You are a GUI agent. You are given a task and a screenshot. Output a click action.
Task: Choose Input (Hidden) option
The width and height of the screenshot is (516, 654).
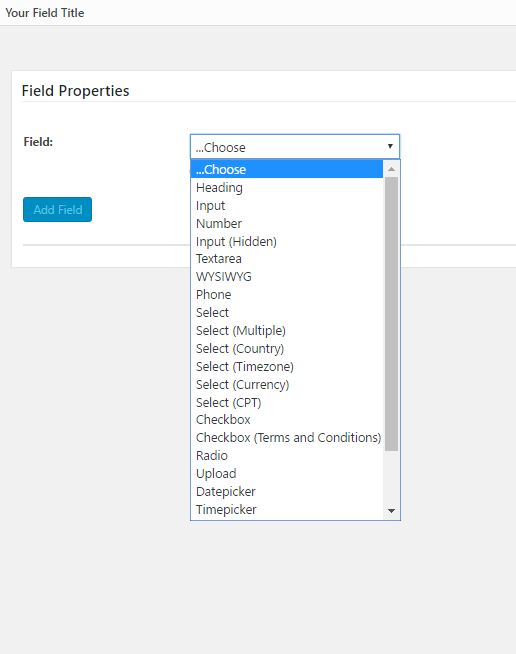coord(287,241)
